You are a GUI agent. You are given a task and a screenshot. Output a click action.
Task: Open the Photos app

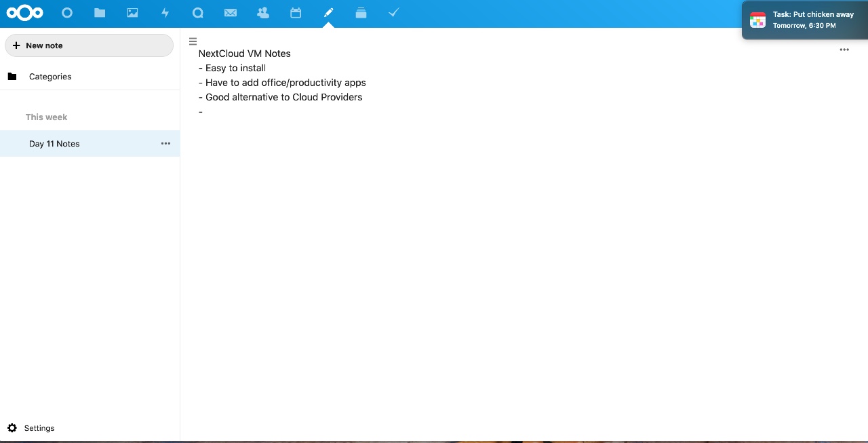pyautogui.click(x=132, y=12)
